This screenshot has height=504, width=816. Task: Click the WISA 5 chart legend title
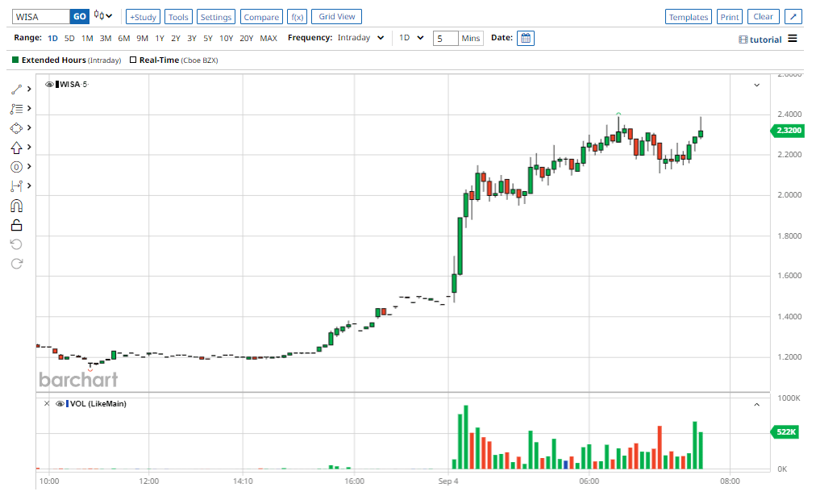(74, 85)
